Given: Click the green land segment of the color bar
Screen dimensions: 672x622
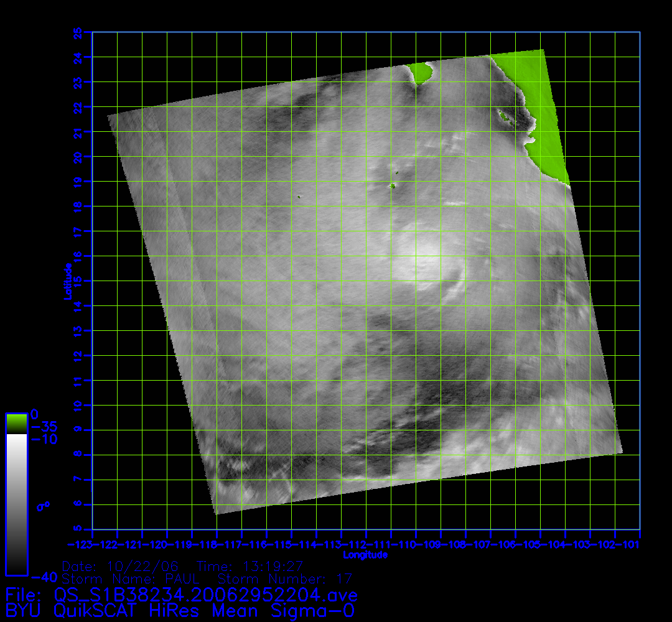Looking at the screenshot, I should click(x=16, y=424).
